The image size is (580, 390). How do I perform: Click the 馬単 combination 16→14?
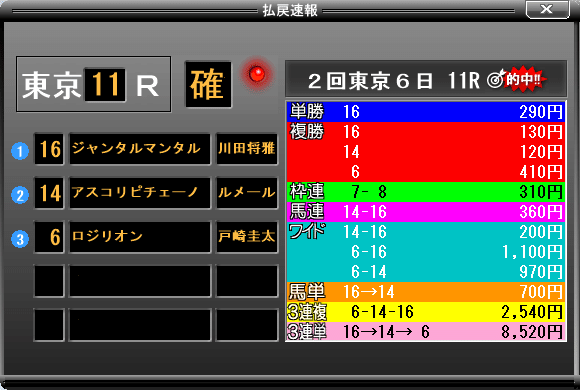(369, 292)
